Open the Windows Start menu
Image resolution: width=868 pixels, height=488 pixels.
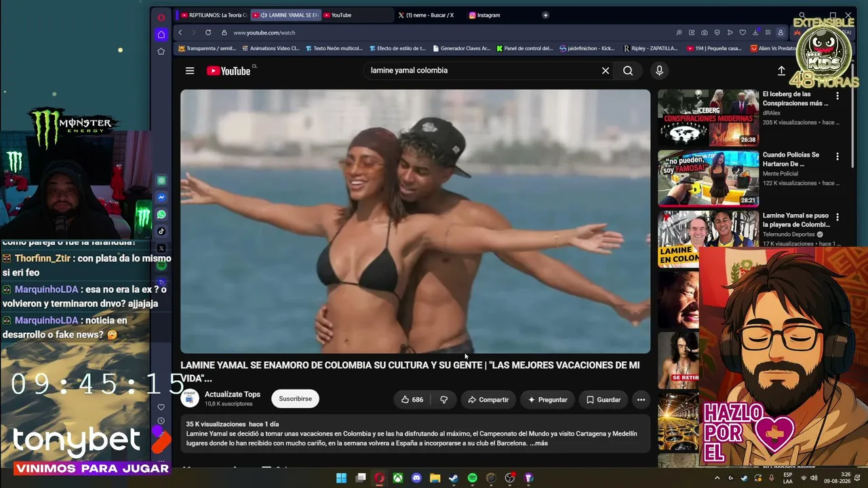[341, 478]
